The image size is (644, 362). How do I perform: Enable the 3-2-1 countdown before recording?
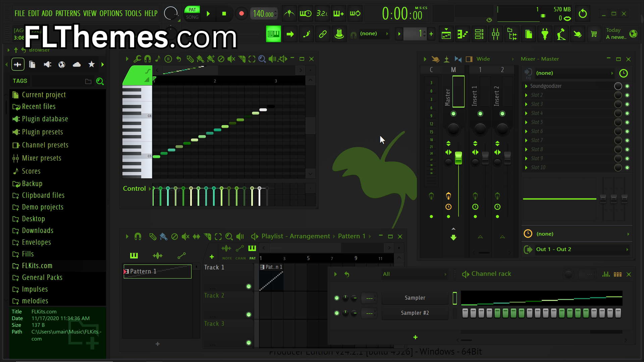(322, 13)
